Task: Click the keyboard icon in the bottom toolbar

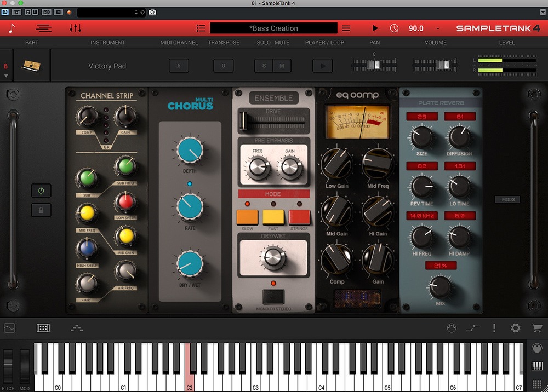Action: tap(44, 328)
